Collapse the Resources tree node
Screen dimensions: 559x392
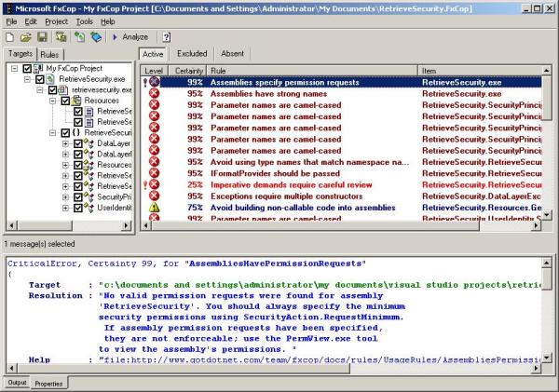pos(53,101)
